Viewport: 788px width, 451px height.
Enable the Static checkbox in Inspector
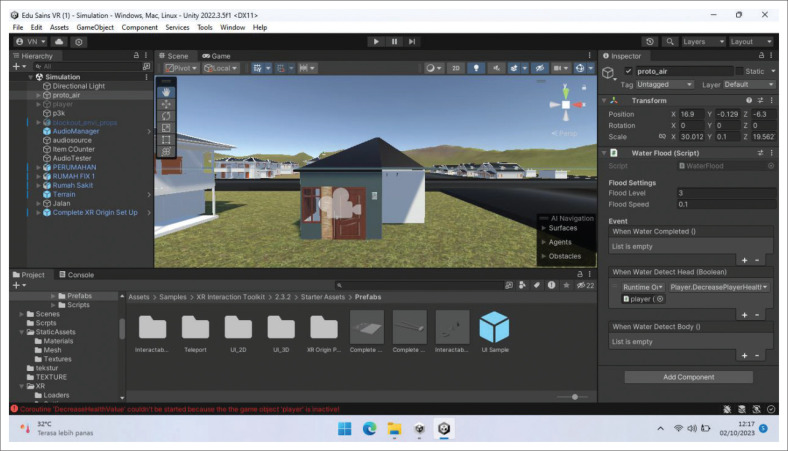click(x=740, y=71)
